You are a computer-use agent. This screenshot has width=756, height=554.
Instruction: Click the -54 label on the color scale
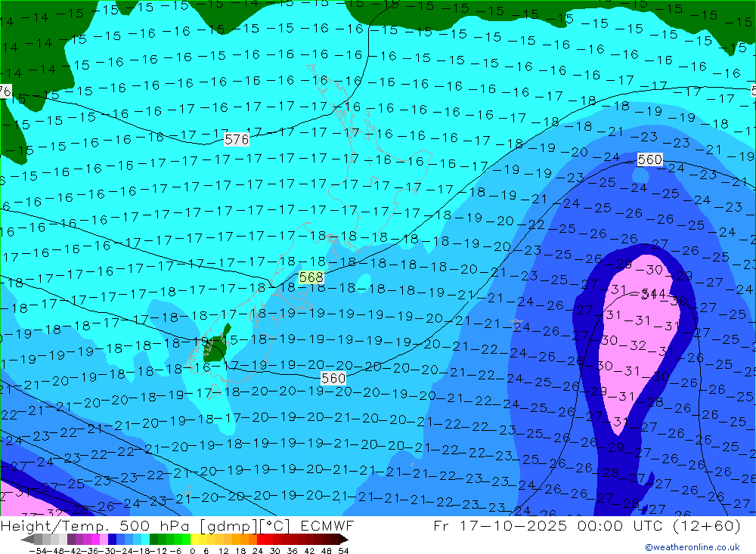[x=38, y=551]
